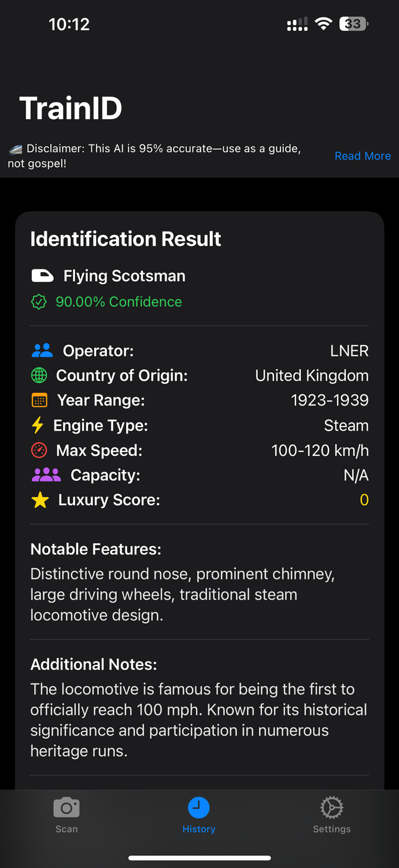Tap the Flying Scotsman result title
This screenshot has width=399, height=868.
point(124,276)
